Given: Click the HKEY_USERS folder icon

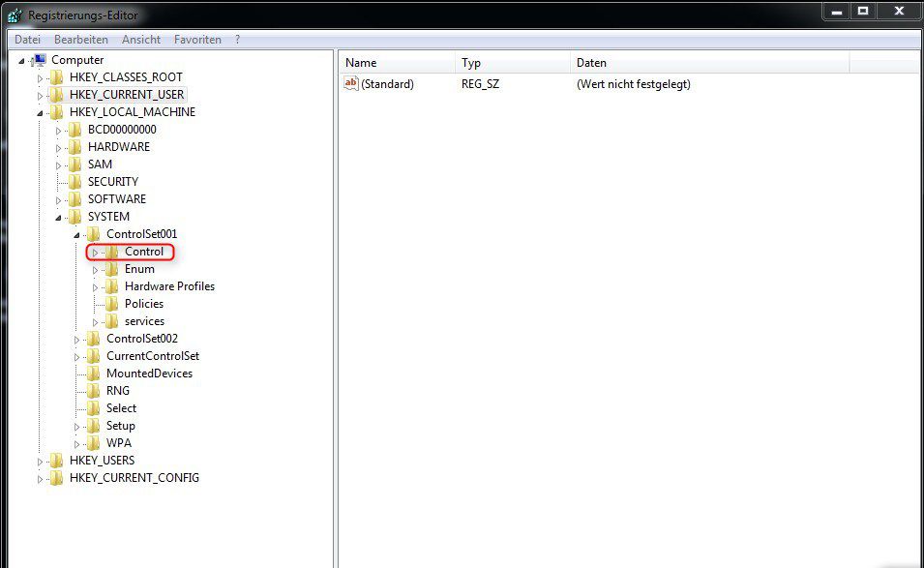Looking at the screenshot, I should pyautogui.click(x=56, y=461).
